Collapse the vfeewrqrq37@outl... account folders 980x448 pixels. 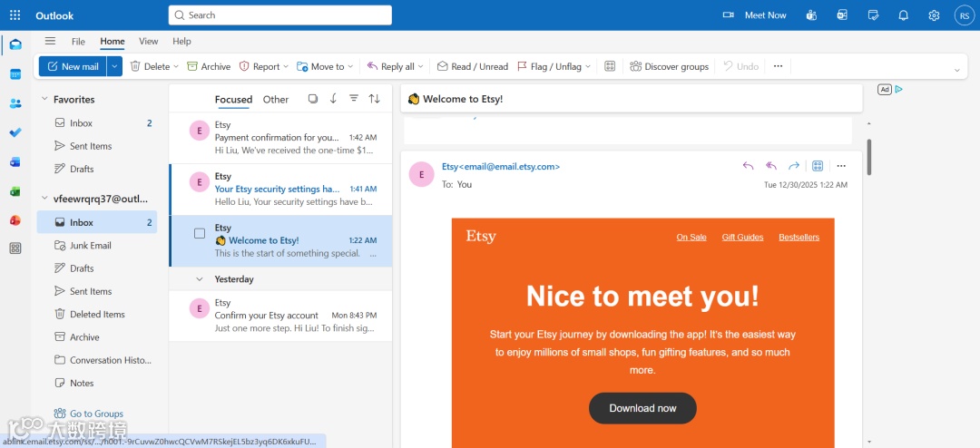click(44, 199)
